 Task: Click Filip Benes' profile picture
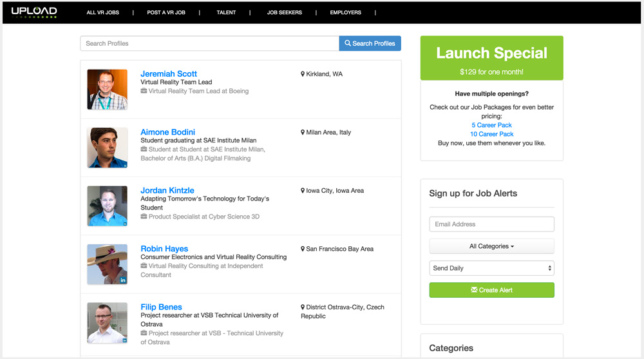(107, 322)
